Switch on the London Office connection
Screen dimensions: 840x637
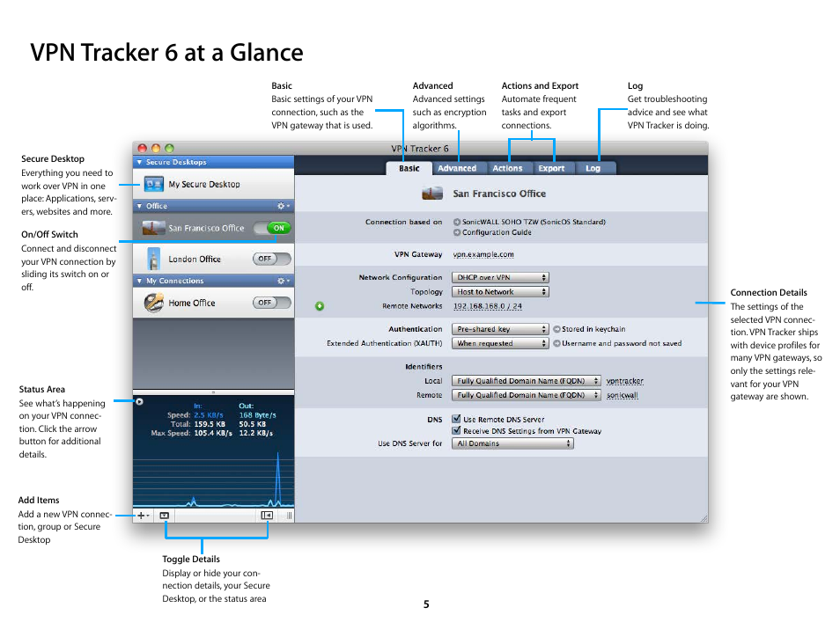coord(272,259)
